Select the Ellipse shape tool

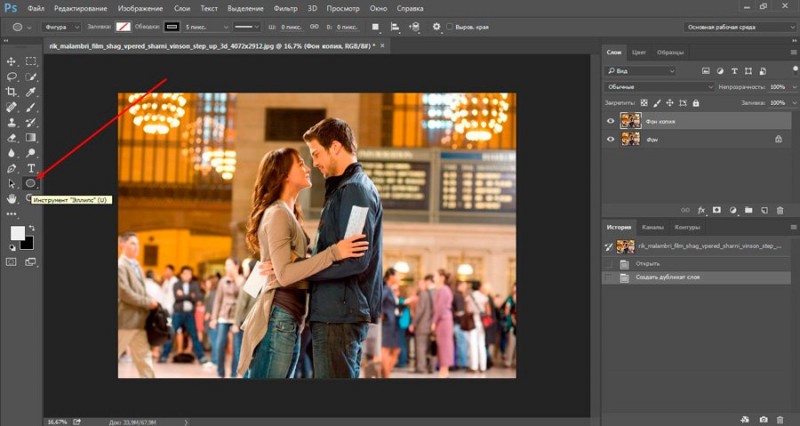pyautogui.click(x=31, y=183)
